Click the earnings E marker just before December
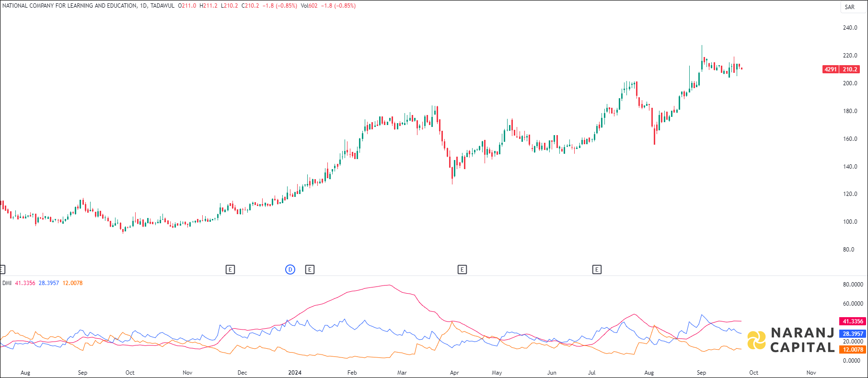Viewport: 868px width, 378px height. tap(230, 270)
